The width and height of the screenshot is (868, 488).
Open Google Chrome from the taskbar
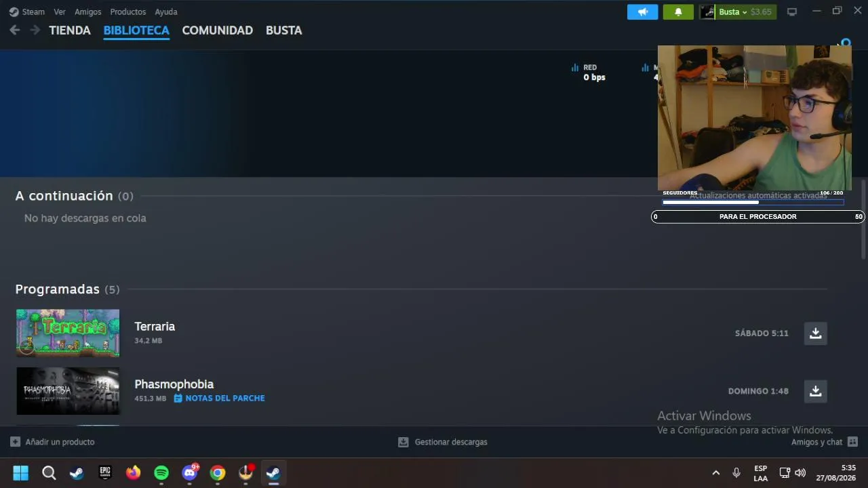point(218,472)
